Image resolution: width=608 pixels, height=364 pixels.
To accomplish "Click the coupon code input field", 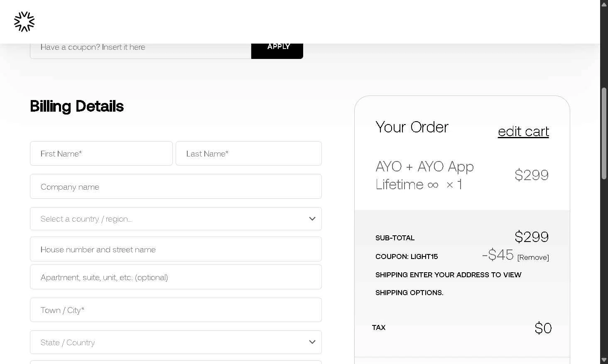I will [x=141, y=51].
